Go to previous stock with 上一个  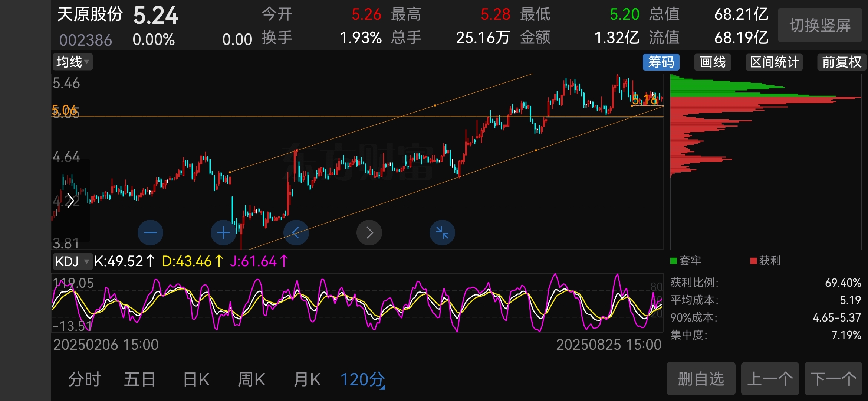click(x=770, y=379)
